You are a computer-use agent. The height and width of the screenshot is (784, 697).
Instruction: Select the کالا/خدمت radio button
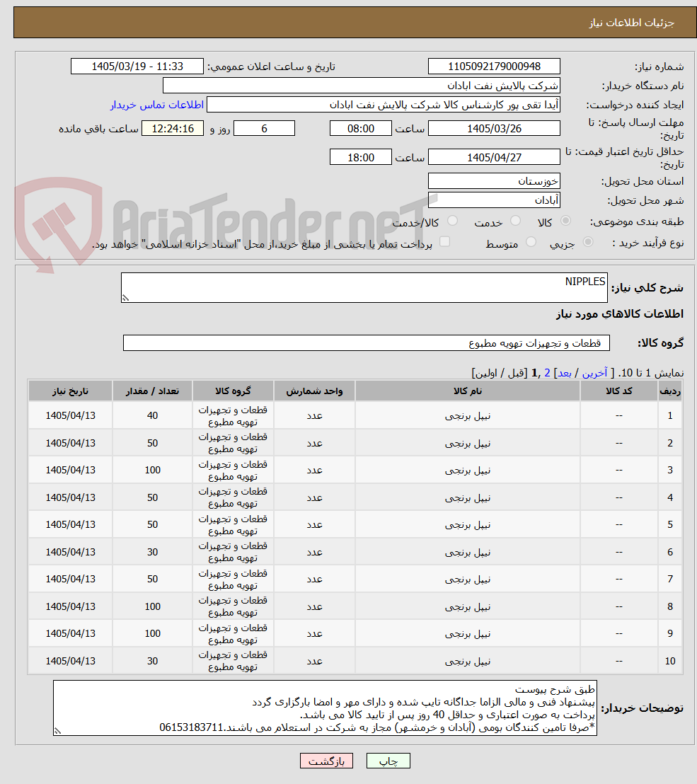pyautogui.click(x=452, y=221)
